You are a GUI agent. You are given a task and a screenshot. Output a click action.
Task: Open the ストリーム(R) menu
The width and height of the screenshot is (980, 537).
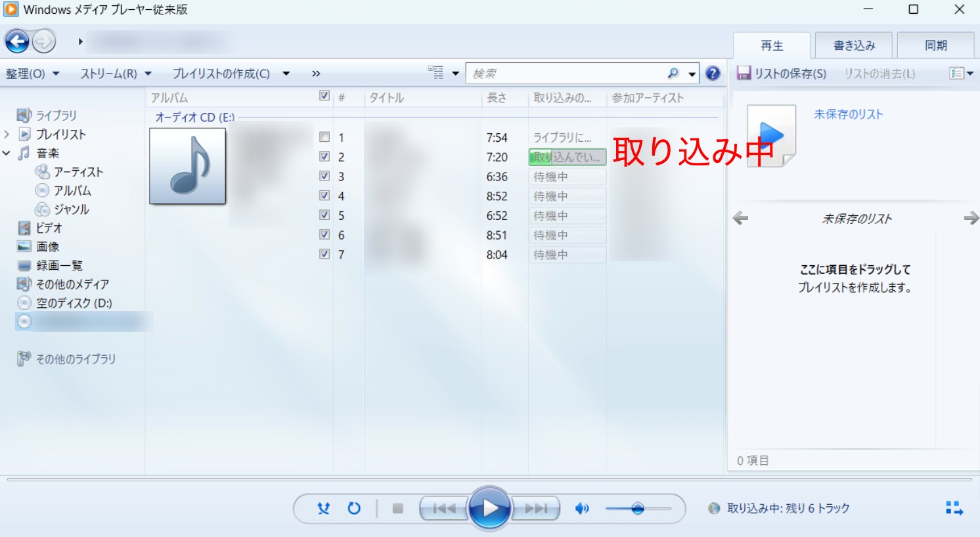point(116,74)
